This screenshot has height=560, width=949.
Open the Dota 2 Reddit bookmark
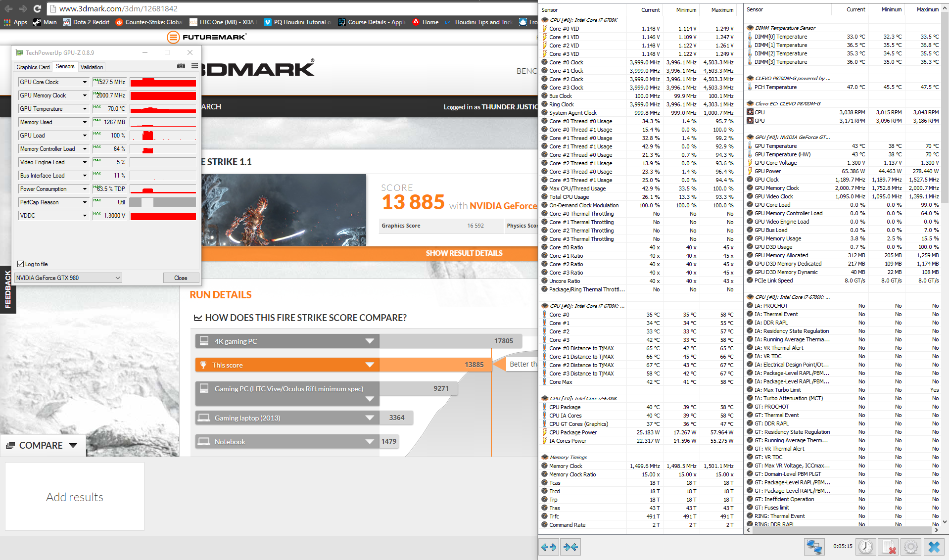point(86,22)
